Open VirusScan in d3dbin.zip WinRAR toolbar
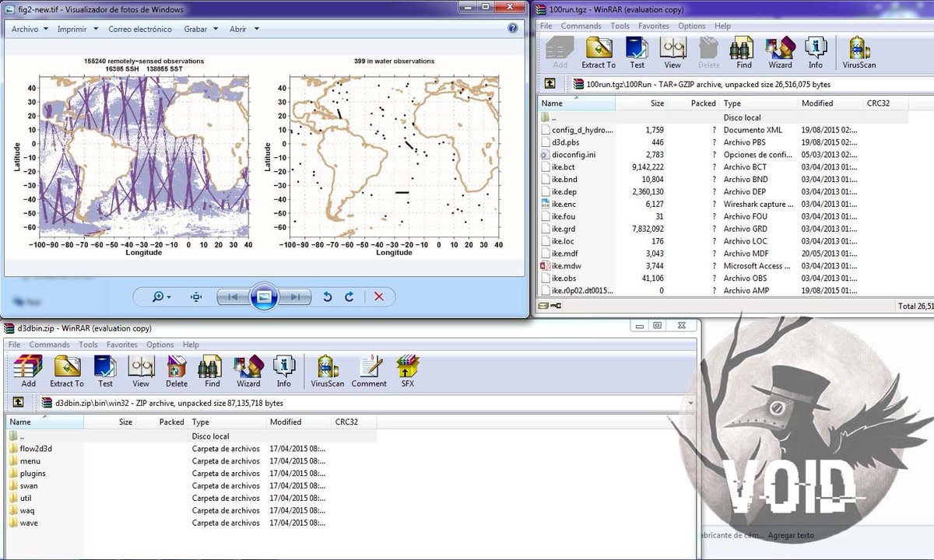 pyautogui.click(x=327, y=371)
